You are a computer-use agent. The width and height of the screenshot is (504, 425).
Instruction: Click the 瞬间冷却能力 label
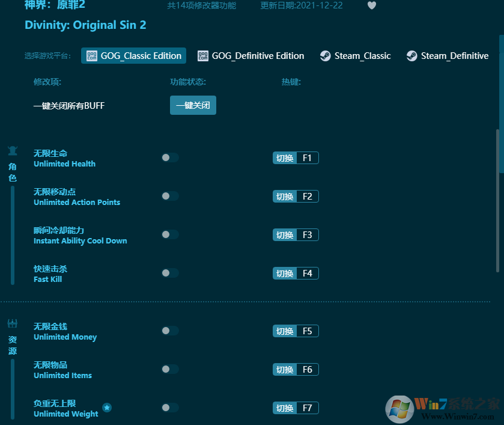click(x=59, y=230)
